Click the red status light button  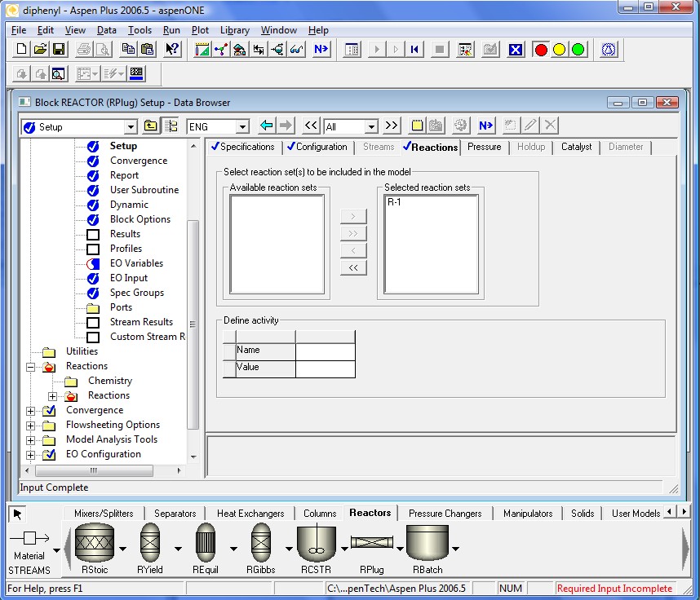[540, 50]
